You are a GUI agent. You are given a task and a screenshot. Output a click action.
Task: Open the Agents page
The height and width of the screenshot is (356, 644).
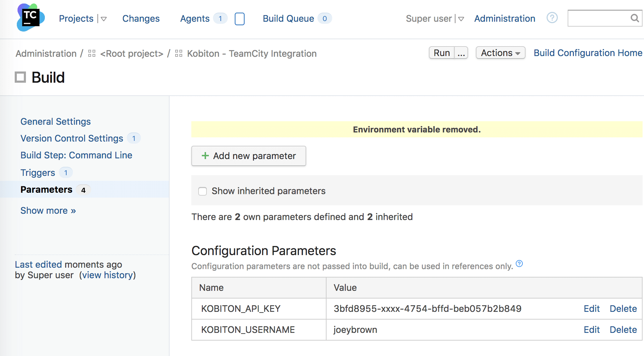click(195, 19)
